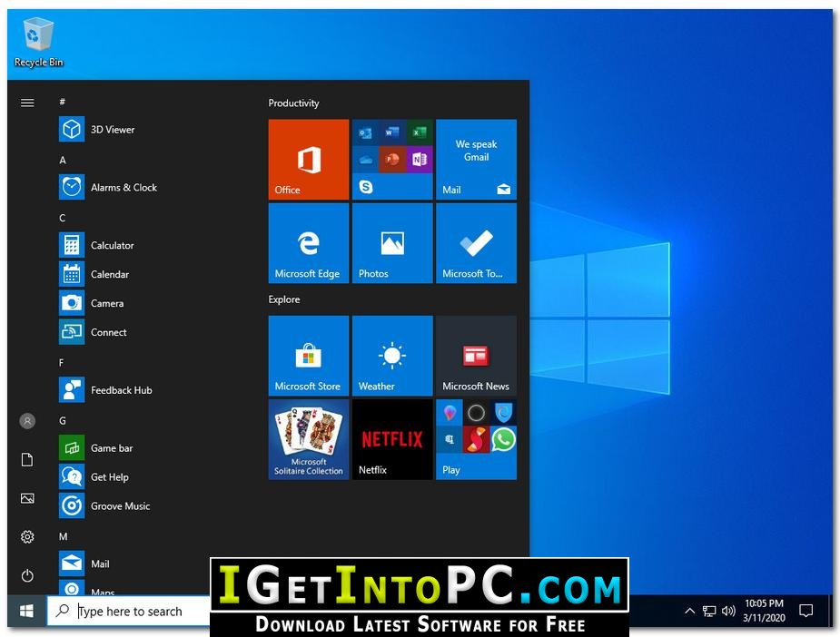This screenshot has height=637, width=840.
Task: Click the 'F' letter header in app list
Action: (x=61, y=362)
